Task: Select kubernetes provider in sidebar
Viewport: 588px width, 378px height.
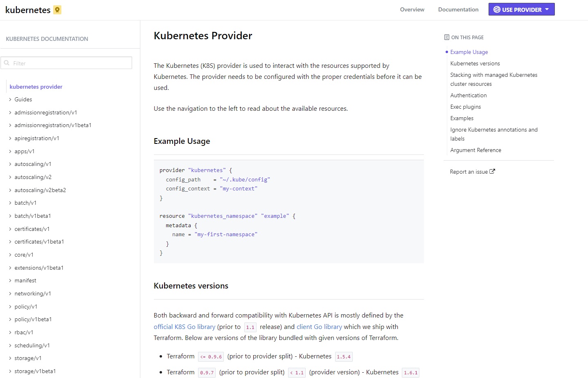Action: click(x=36, y=87)
